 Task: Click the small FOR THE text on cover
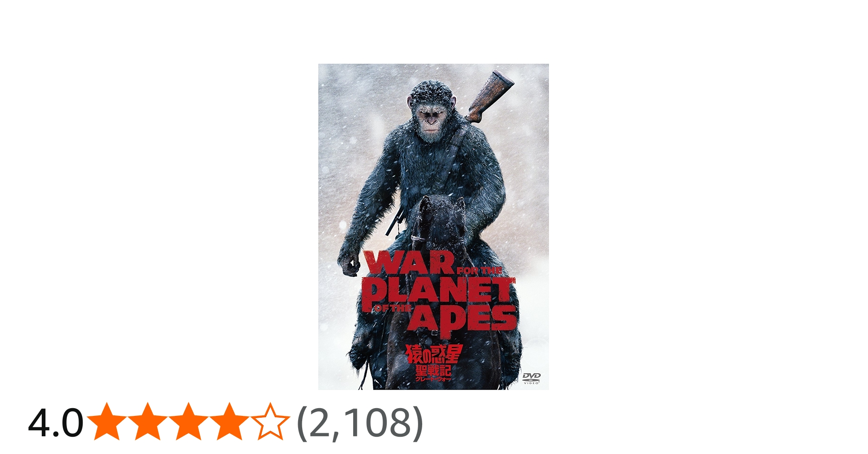479,271
